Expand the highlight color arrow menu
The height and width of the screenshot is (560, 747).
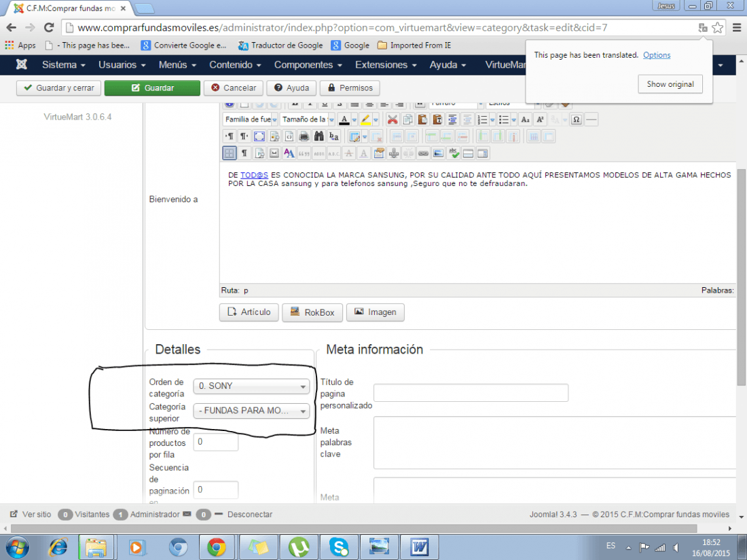(376, 119)
